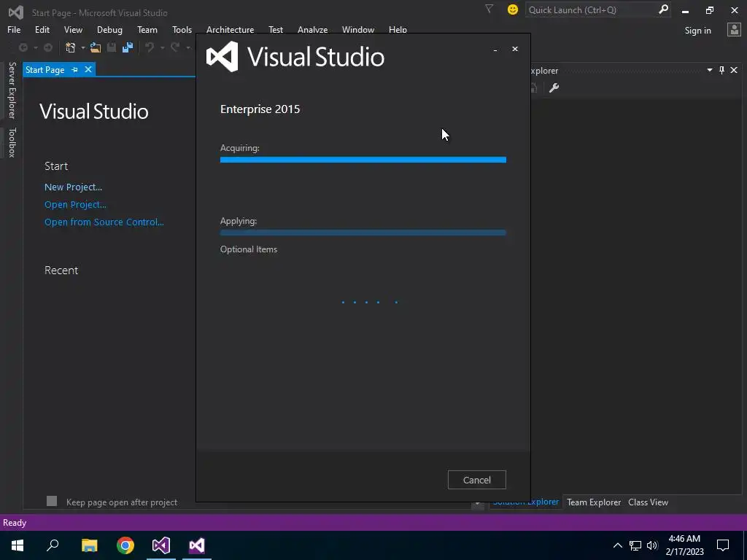Click the Save All toolbar icon
Screen dimensions: 747x560
coord(127,47)
